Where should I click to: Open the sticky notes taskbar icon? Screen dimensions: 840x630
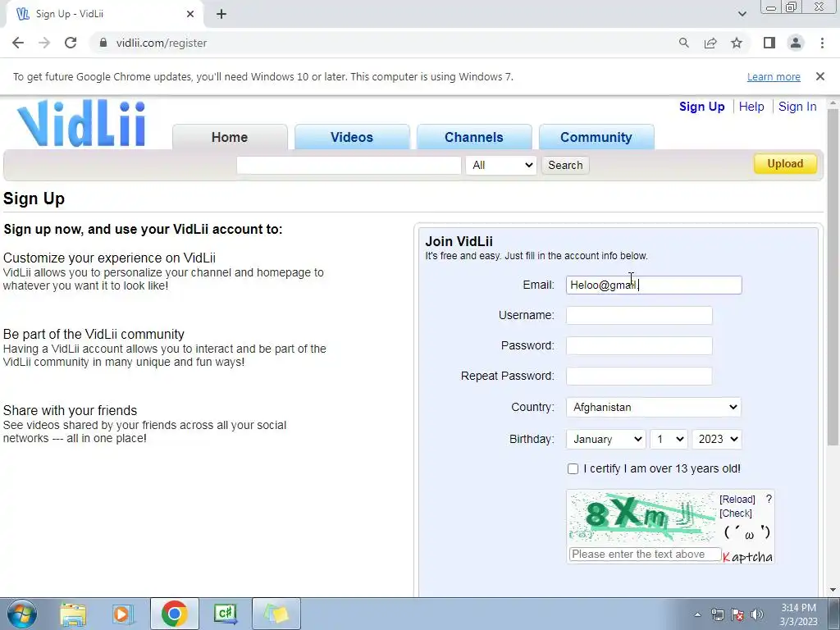pyautogui.click(x=276, y=614)
